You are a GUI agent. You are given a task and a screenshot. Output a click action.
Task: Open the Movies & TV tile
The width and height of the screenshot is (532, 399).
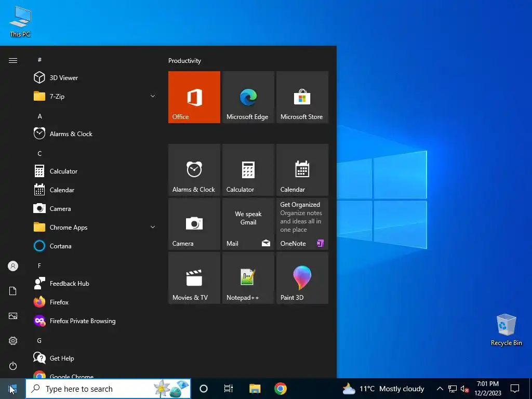pos(194,278)
